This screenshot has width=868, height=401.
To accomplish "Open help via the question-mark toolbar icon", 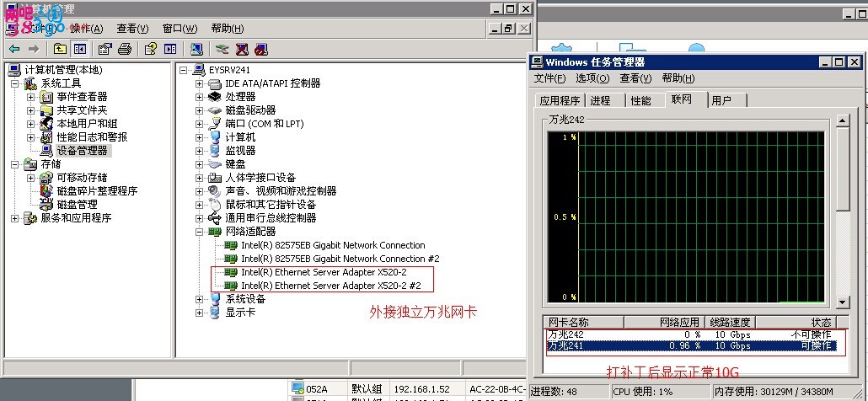I will [x=150, y=49].
